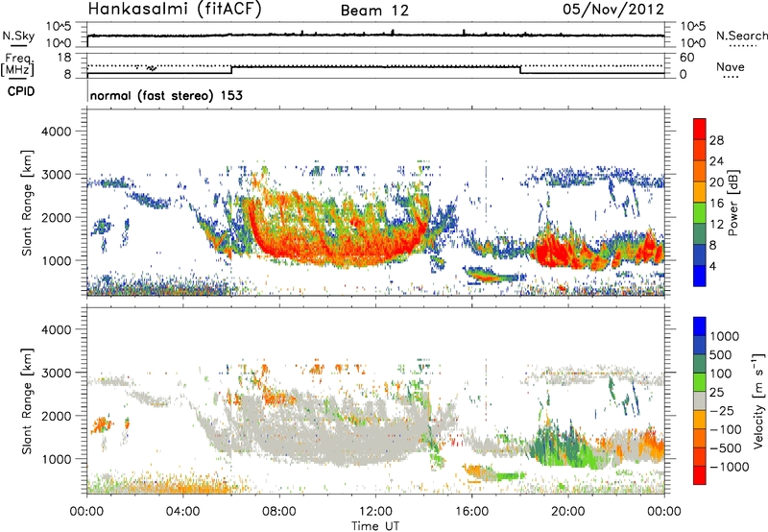Click the Slant Range label of power panel
The width and height of the screenshot is (768, 532).
(x=27, y=203)
